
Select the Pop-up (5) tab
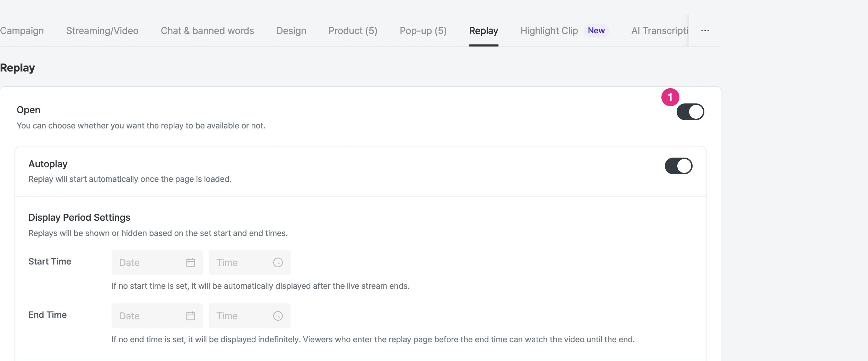tap(423, 31)
